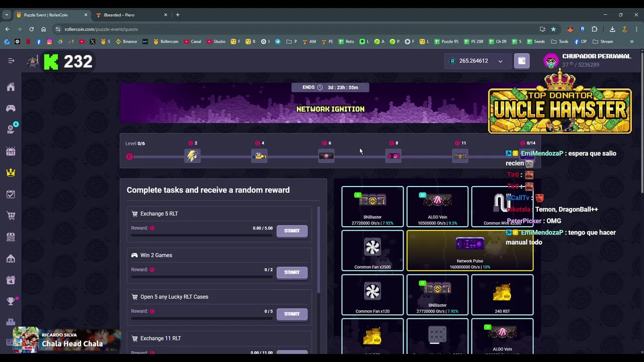Click the green K 232 counter
This screenshot has height=362, width=644.
click(68, 61)
